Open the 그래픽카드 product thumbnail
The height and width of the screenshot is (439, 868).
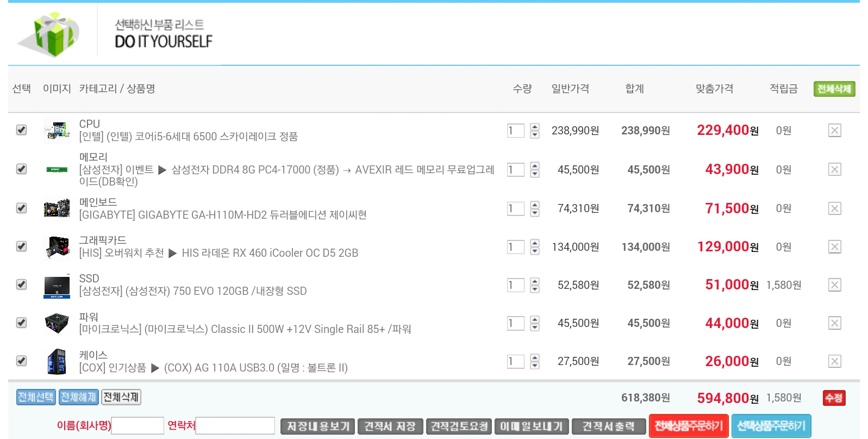coord(57,247)
